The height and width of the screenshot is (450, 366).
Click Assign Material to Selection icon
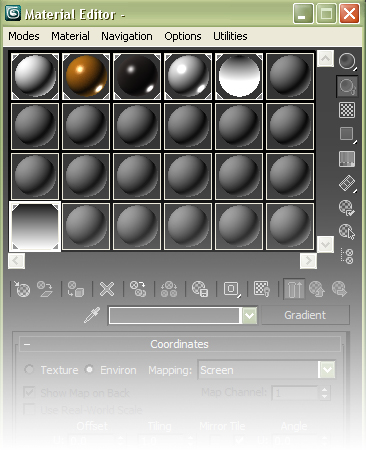(76, 289)
